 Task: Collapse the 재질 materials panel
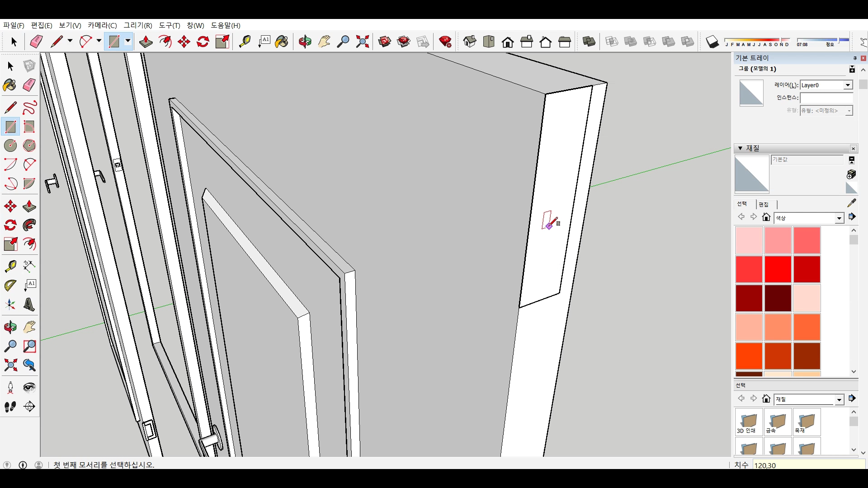[x=740, y=148]
